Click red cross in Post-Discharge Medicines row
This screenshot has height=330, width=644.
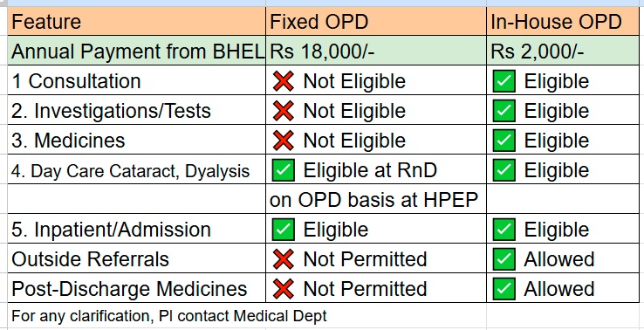[283, 288]
